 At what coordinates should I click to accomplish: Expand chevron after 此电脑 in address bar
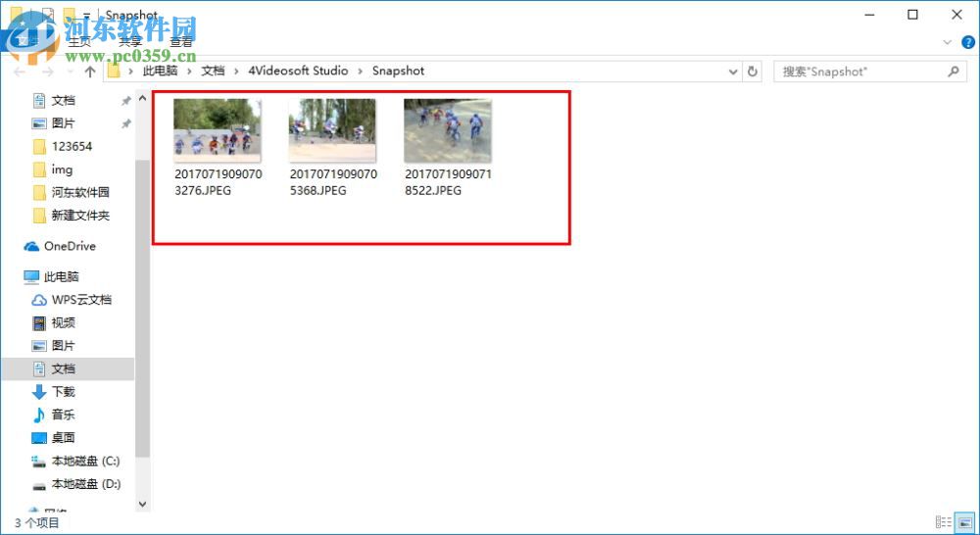click(x=189, y=72)
